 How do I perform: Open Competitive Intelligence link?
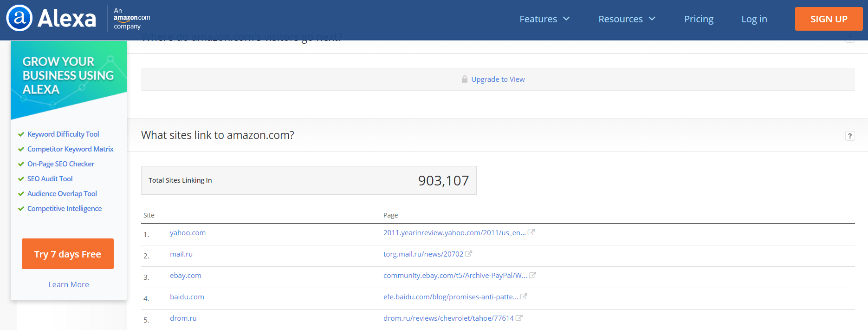pos(65,209)
